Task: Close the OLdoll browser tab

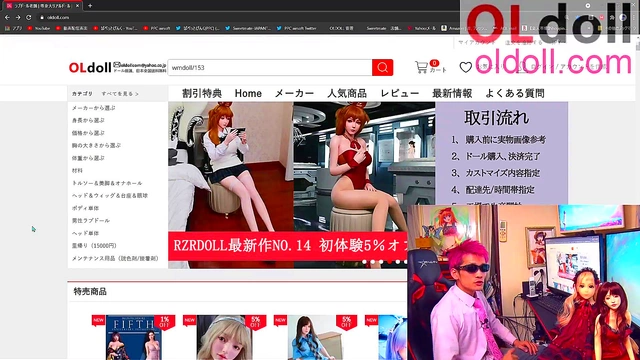Action: 78,6
